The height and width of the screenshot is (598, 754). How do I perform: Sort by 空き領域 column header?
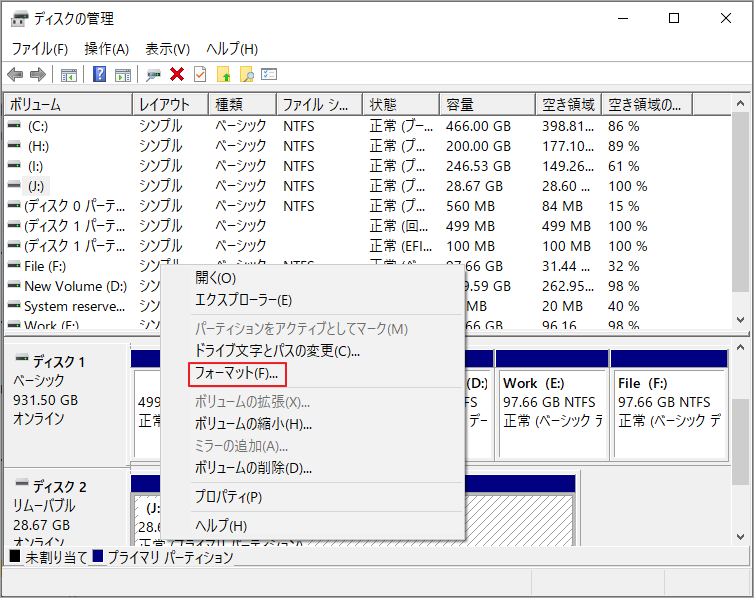pyautogui.click(x=568, y=104)
